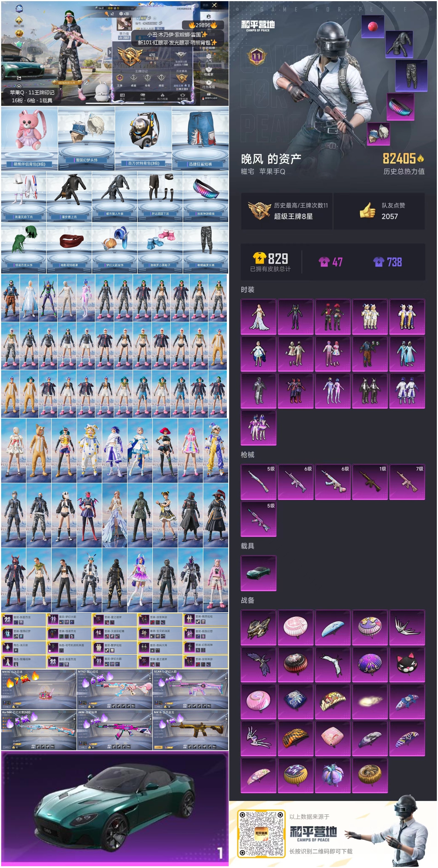Image resolution: width=438 pixels, height=868 pixels.
Task: Open the M762-甜心娃娃 gun skin card
Action: pos(115,689)
